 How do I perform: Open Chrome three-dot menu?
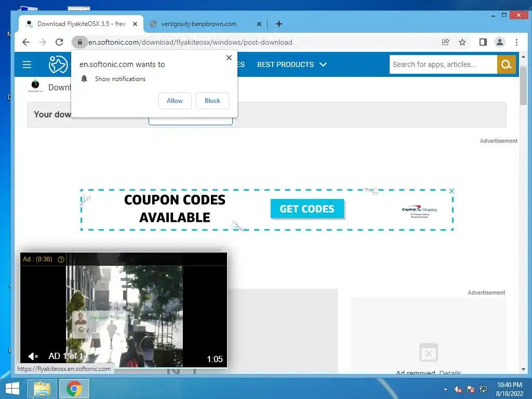pyautogui.click(x=516, y=42)
